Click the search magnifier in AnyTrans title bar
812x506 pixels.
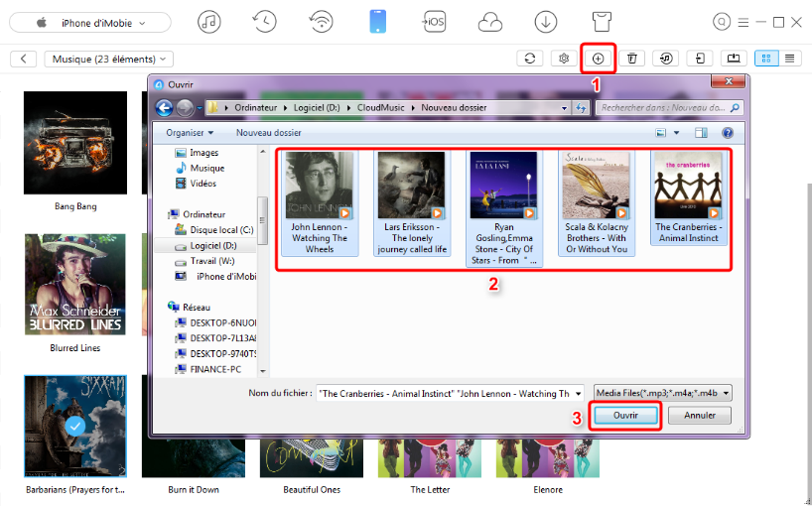point(722,22)
